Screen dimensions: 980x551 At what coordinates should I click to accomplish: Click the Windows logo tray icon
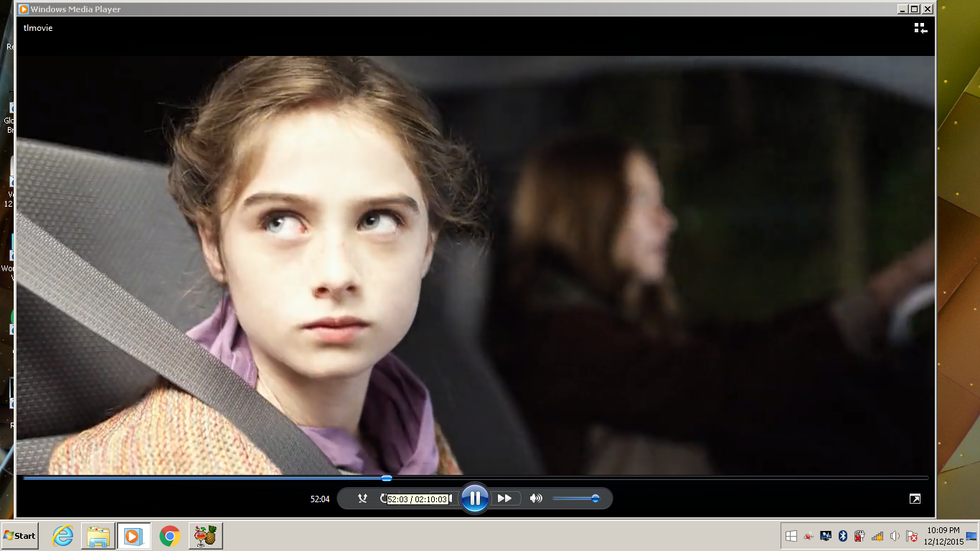[791, 536]
